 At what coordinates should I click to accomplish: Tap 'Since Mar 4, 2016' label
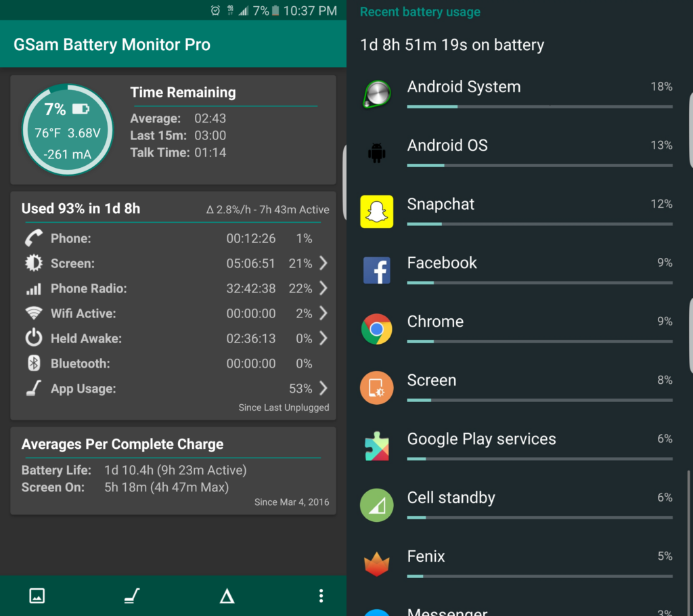click(x=292, y=502)
